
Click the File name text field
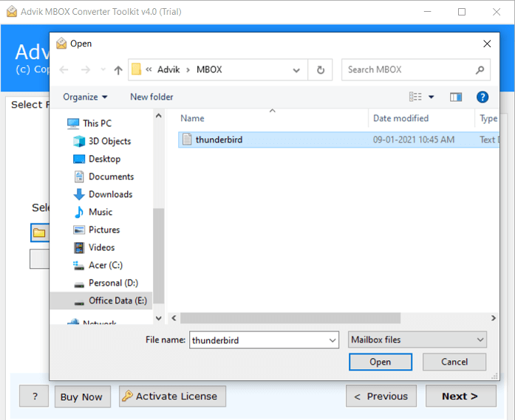(259, 340)
